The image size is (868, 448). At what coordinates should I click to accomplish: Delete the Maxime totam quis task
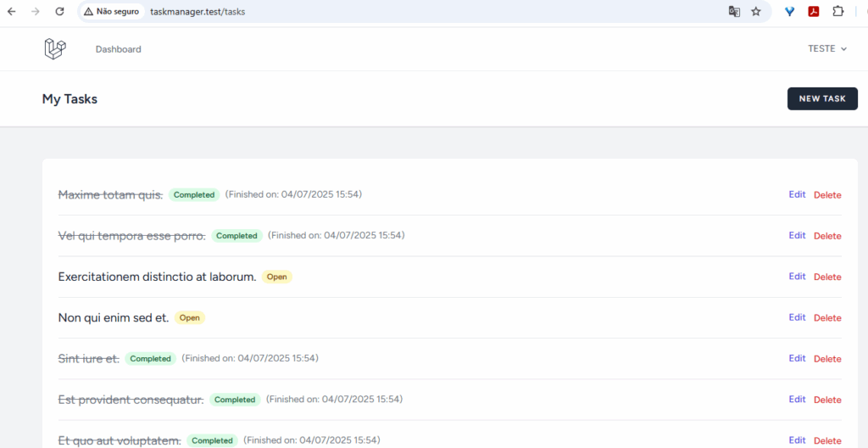coord(827,195)
